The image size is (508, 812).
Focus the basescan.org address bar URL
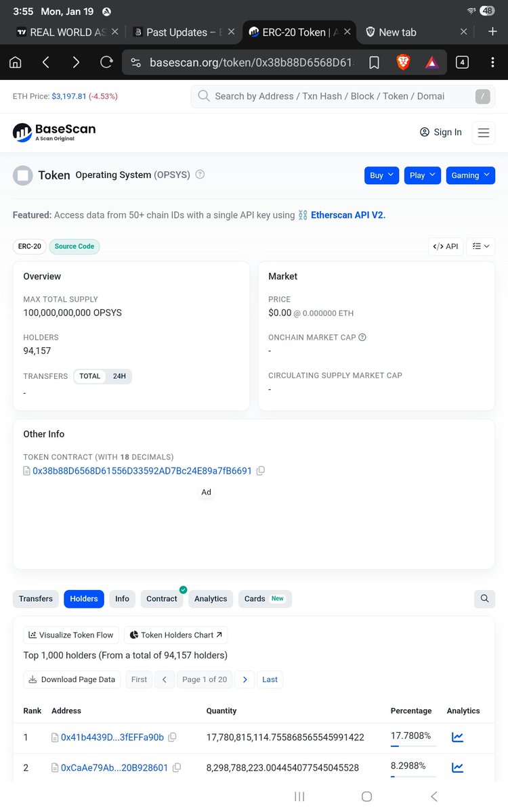251,62
